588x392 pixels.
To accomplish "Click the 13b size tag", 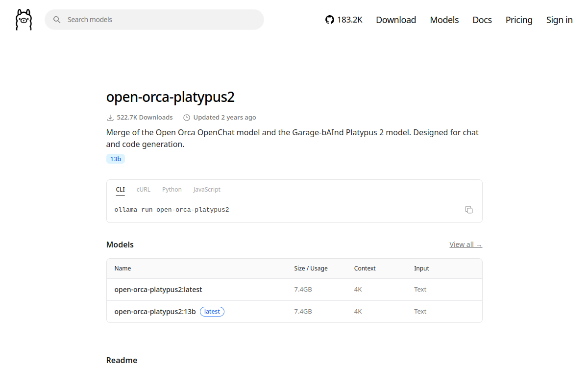I will tap(116, 159).
